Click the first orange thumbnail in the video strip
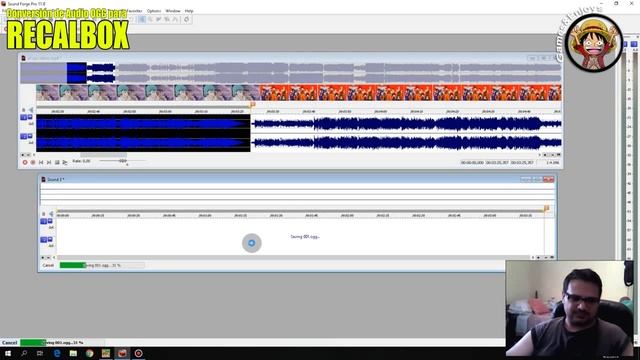This screenshot has width=640, height=360. click(x=274, y=93)
